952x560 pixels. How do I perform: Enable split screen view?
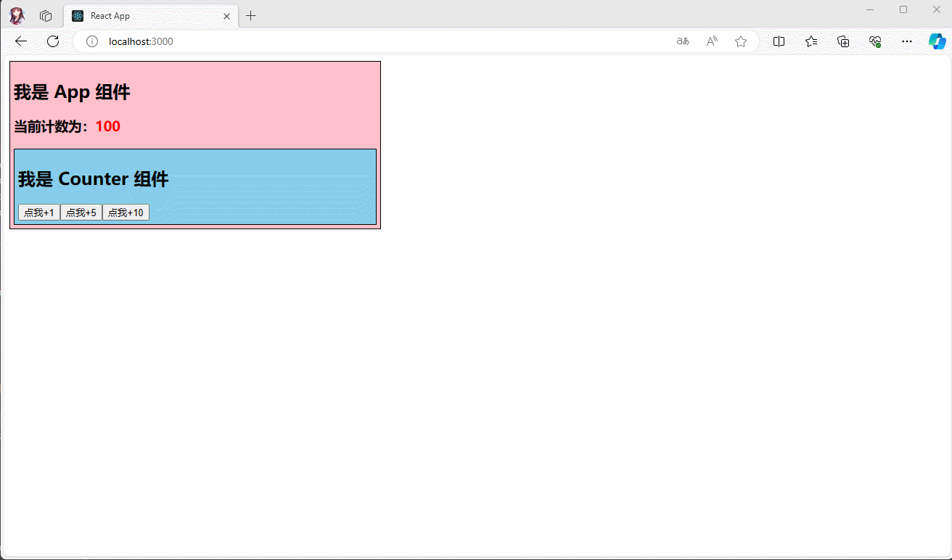pos(779,41)
